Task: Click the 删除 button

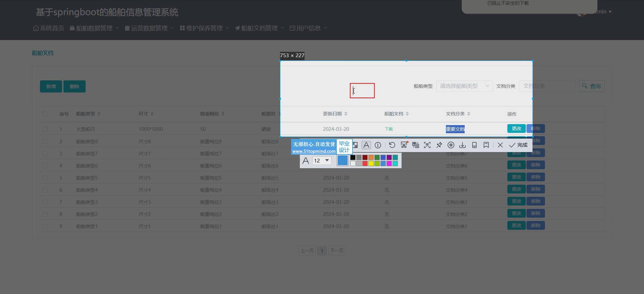Action: pos(75,86)
